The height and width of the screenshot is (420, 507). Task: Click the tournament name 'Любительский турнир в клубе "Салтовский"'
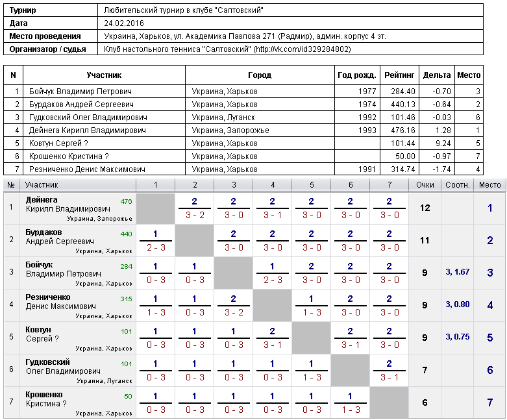183,10
